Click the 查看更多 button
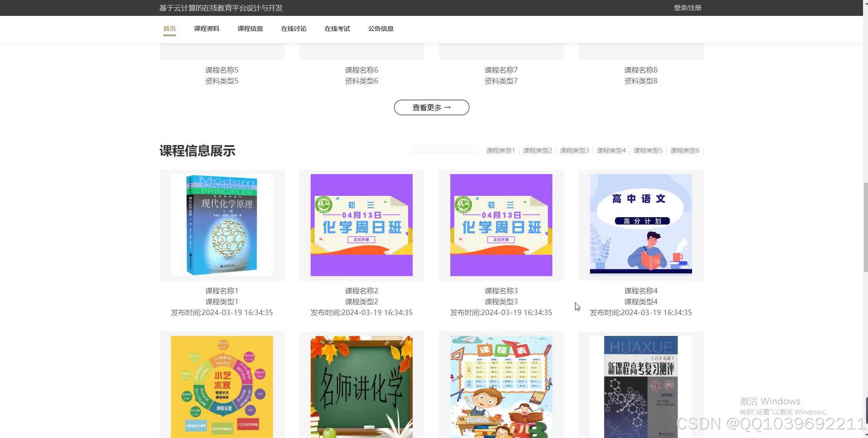868x438 pixels. click(431, 107)
